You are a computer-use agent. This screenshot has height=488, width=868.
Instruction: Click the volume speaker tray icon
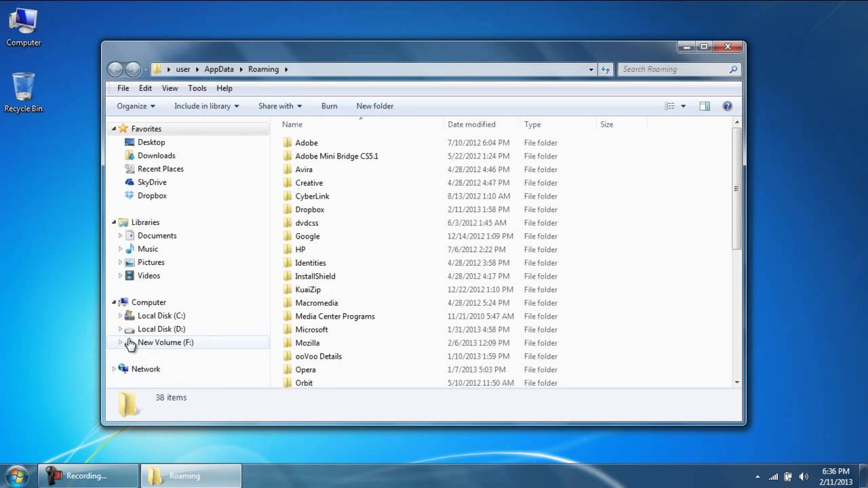(x=803, y=476)
